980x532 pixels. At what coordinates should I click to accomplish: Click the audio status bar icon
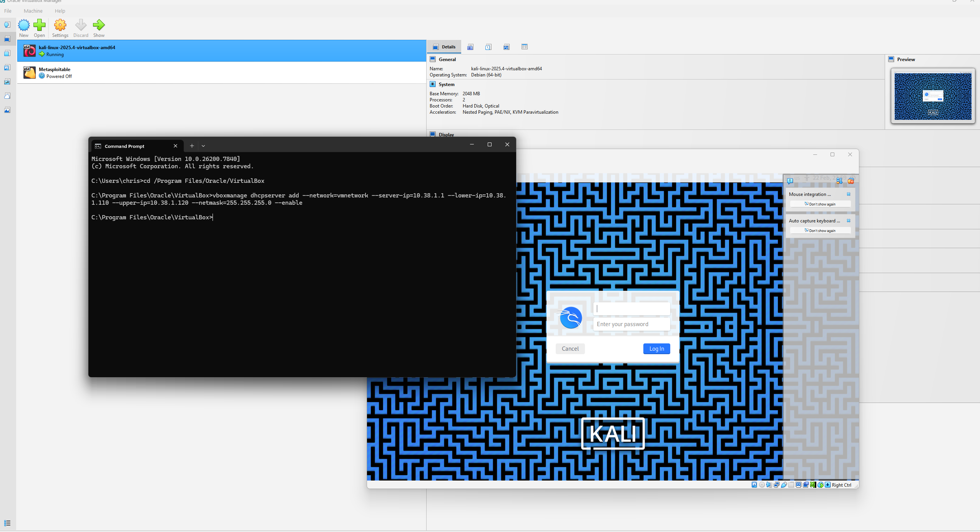click(x=769, y=485)
